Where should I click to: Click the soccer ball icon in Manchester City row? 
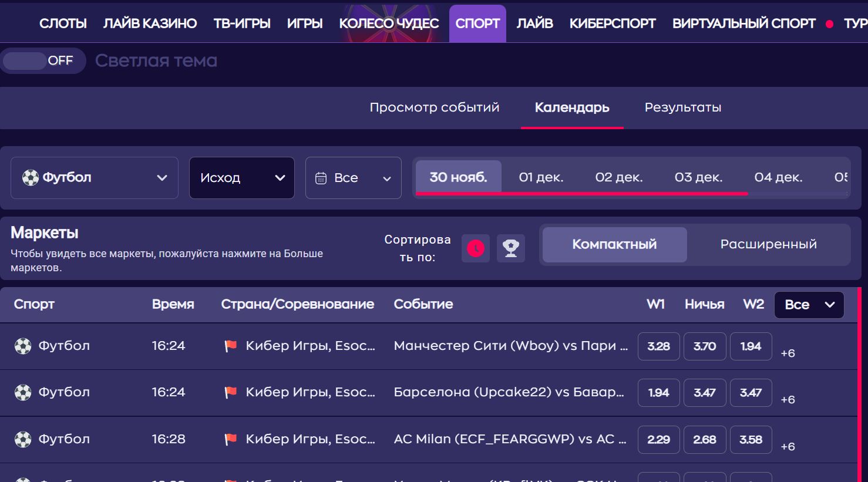point(23,346)
